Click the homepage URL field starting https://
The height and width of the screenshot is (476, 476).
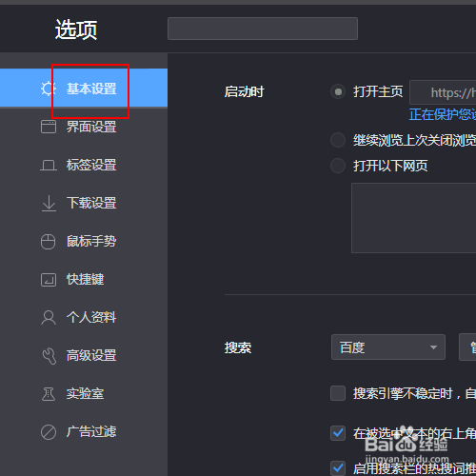(443, 92)
